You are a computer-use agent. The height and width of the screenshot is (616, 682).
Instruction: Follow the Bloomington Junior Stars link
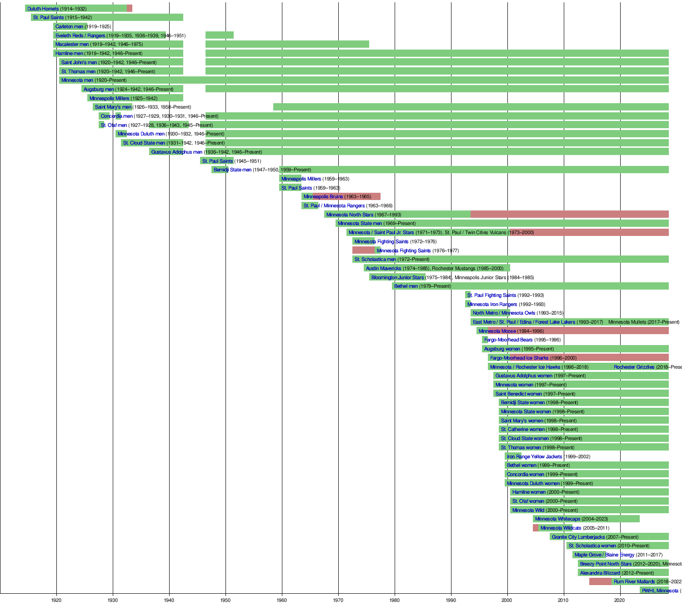coord(397,277)
